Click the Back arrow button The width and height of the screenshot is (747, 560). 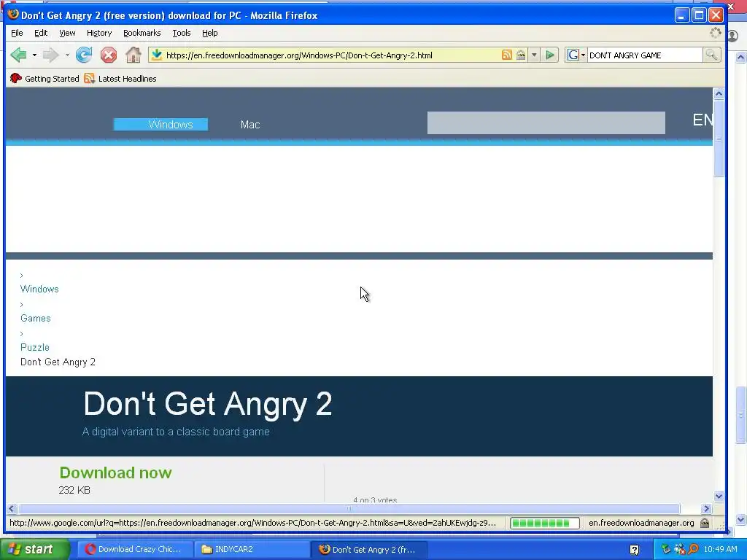[18, 55]
